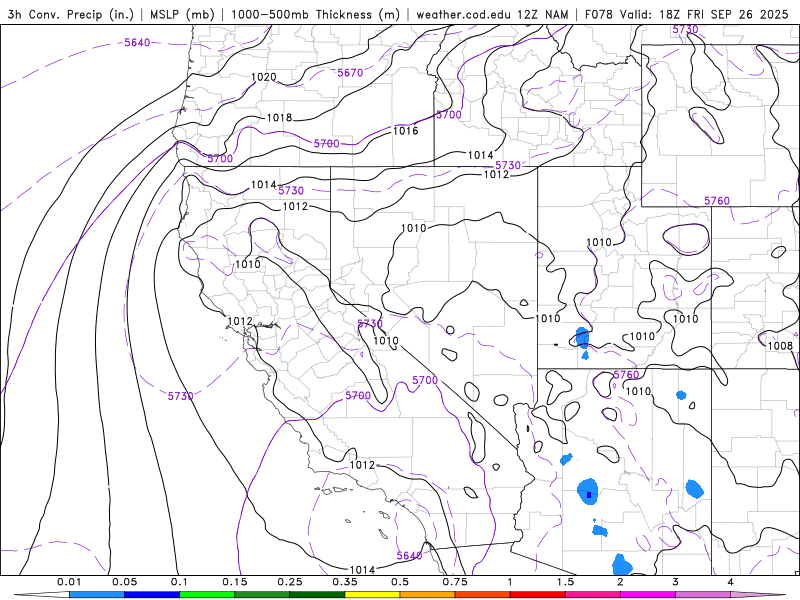
Task: Click the right arrow end of the color scale
Action: 758,595
